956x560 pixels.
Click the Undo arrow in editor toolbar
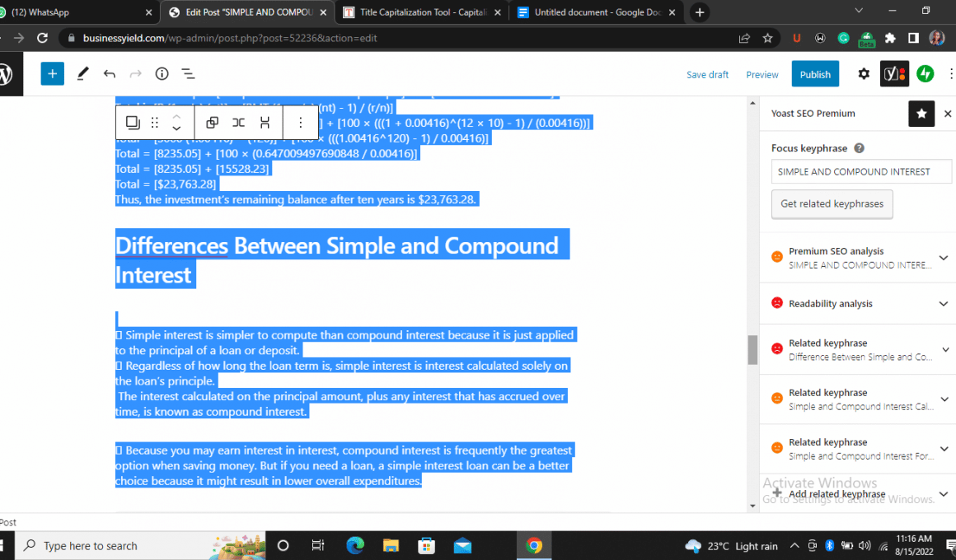coord(109,74)
